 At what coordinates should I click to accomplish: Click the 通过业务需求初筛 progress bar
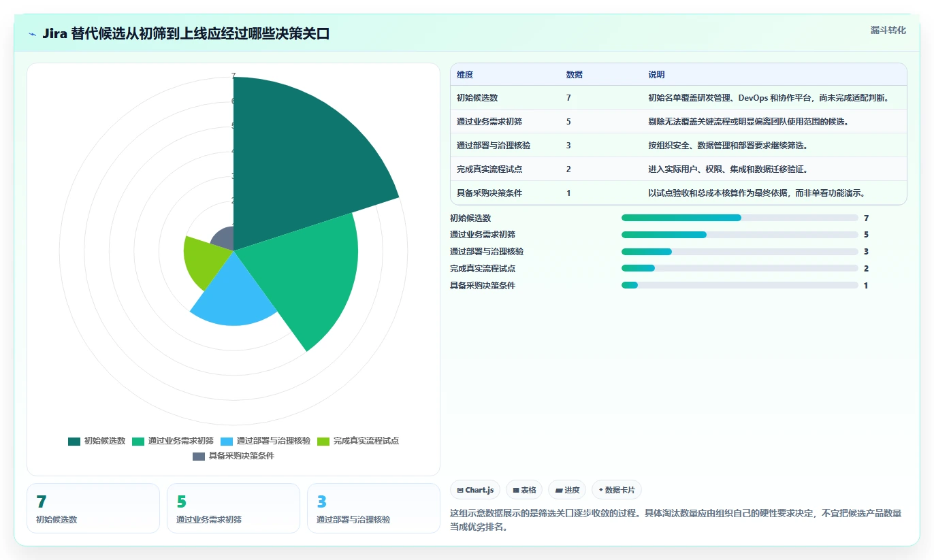[739, 235]
